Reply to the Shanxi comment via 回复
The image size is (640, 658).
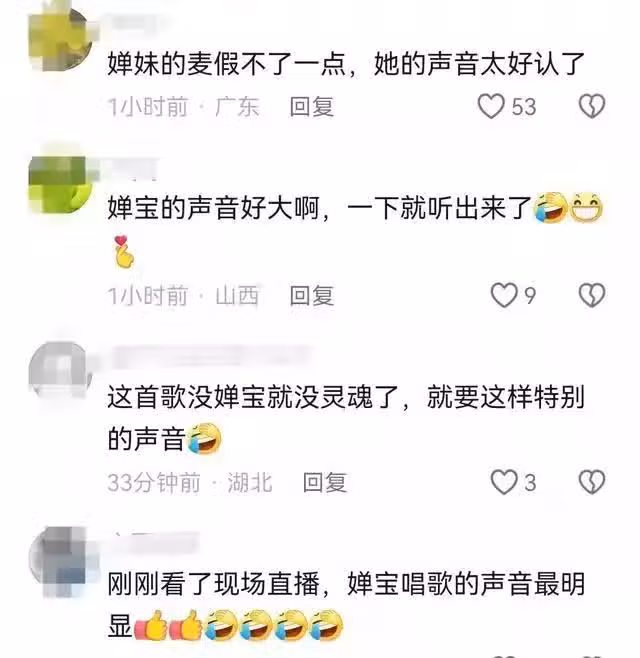[x=312, y=295]
